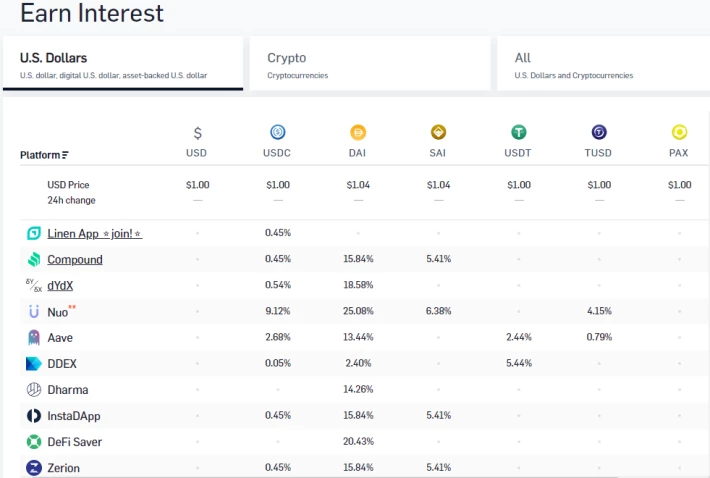
Task: Click the Linen App logo icon
Action: pyautogui.click(x=34, y=233)
